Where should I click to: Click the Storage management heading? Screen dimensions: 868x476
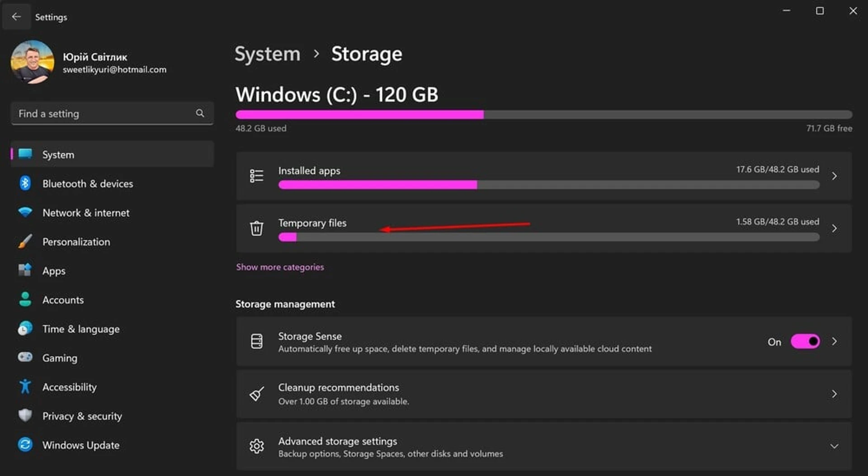(x=285, y=304)
